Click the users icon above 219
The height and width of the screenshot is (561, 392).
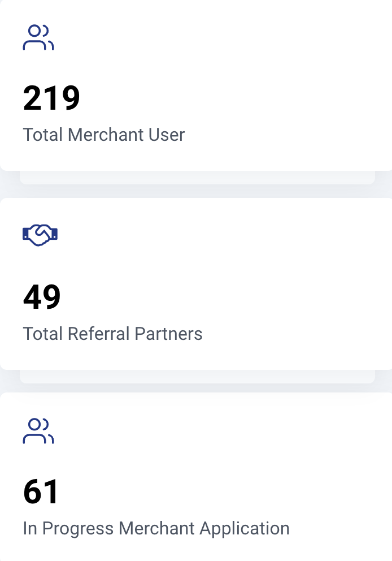[38, 38]
